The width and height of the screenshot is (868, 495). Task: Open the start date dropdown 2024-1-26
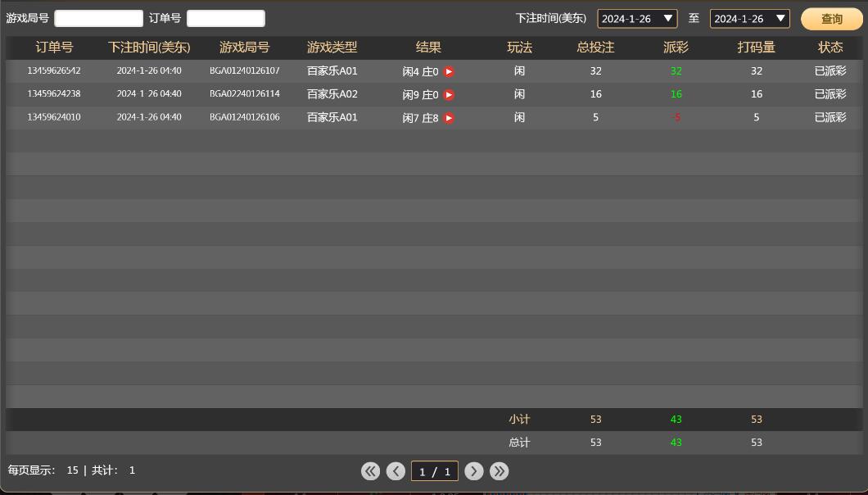click(637, 18)
